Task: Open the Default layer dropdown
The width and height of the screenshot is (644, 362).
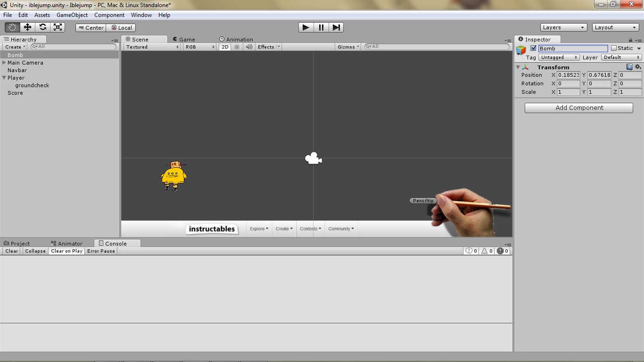Action: [621, 58]
